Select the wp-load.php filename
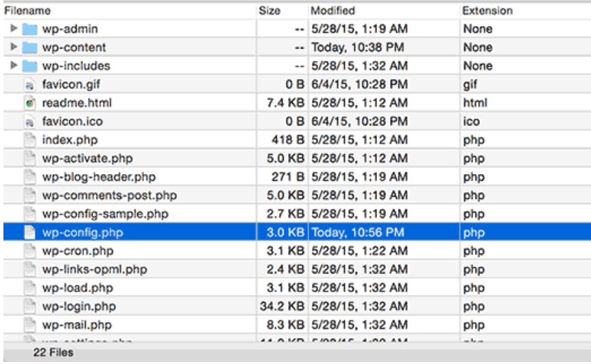 77,287
